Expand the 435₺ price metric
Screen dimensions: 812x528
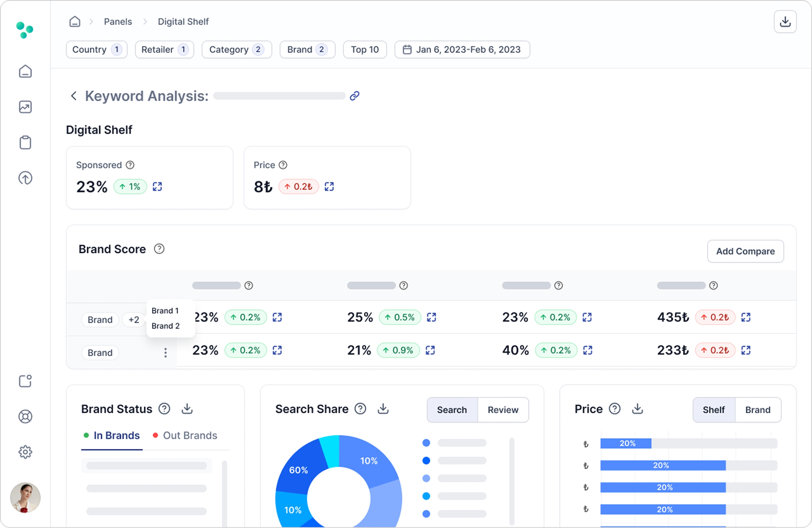[746, 317]
